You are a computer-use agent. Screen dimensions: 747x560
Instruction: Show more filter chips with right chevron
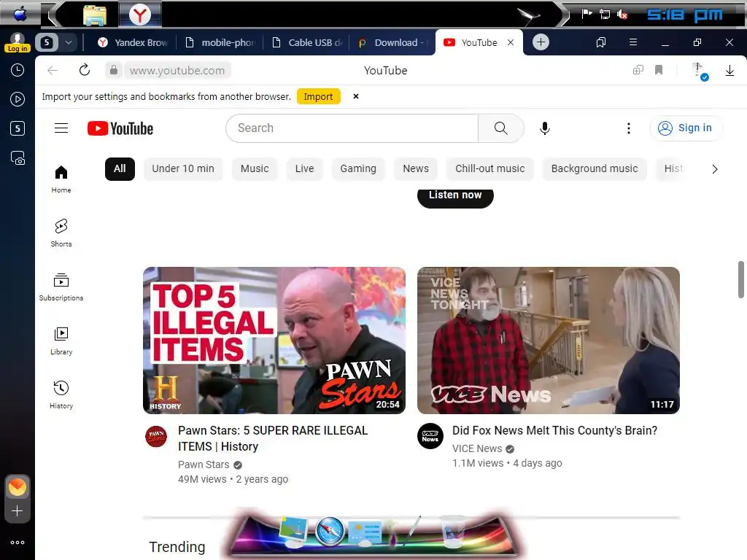(x=714, y=169)
